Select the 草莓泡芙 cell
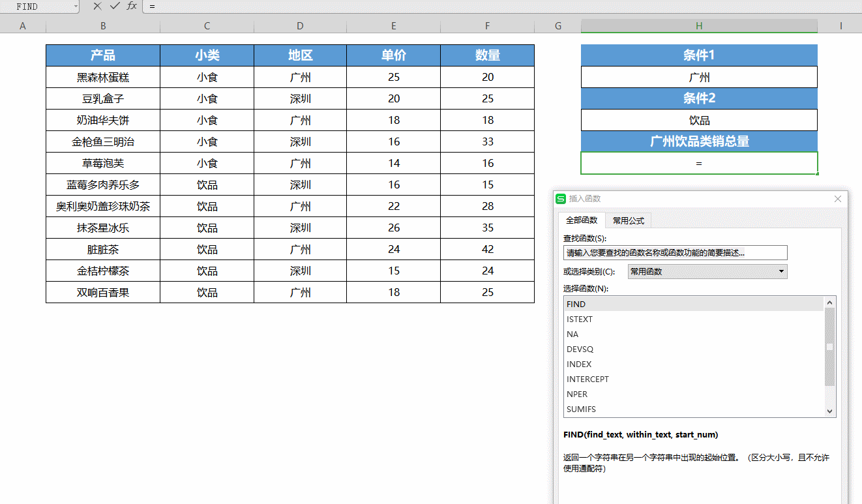This screenshot has width=862, height=504. (103, 163)
